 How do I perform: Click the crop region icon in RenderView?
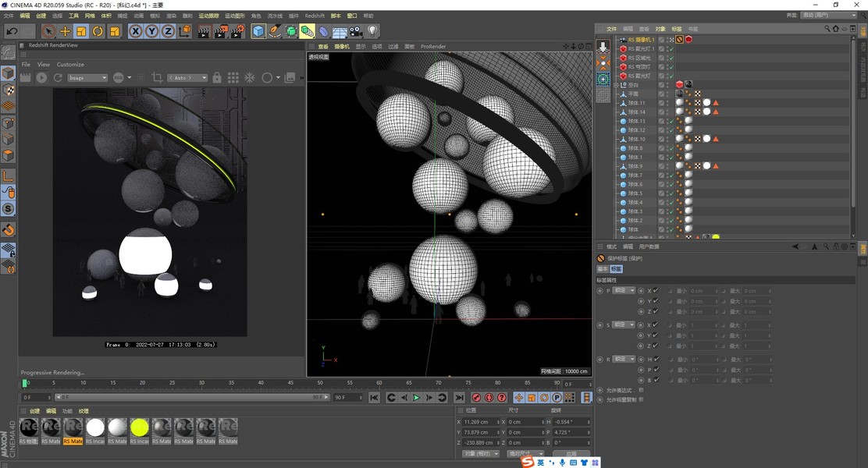[x=157, y=78]
